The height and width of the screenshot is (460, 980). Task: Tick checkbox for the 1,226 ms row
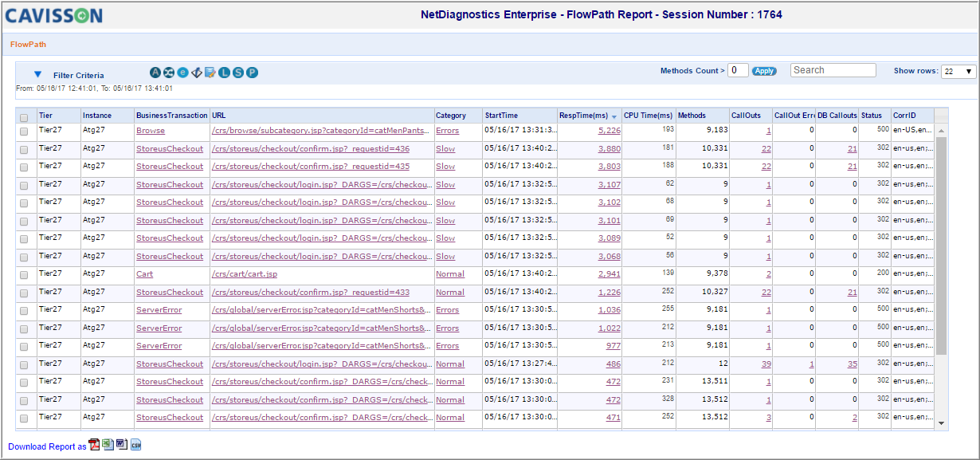(x=24, y=293)
